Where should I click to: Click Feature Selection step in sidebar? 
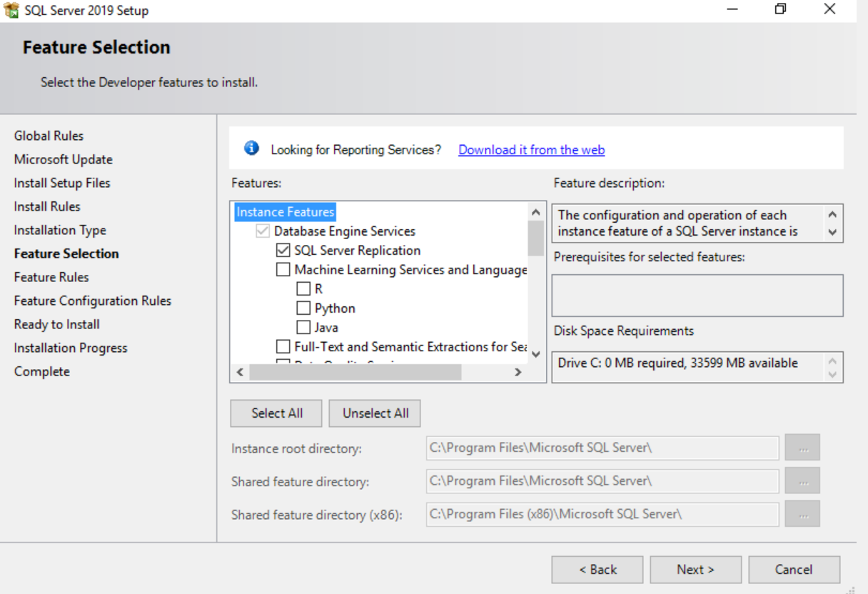66,253
